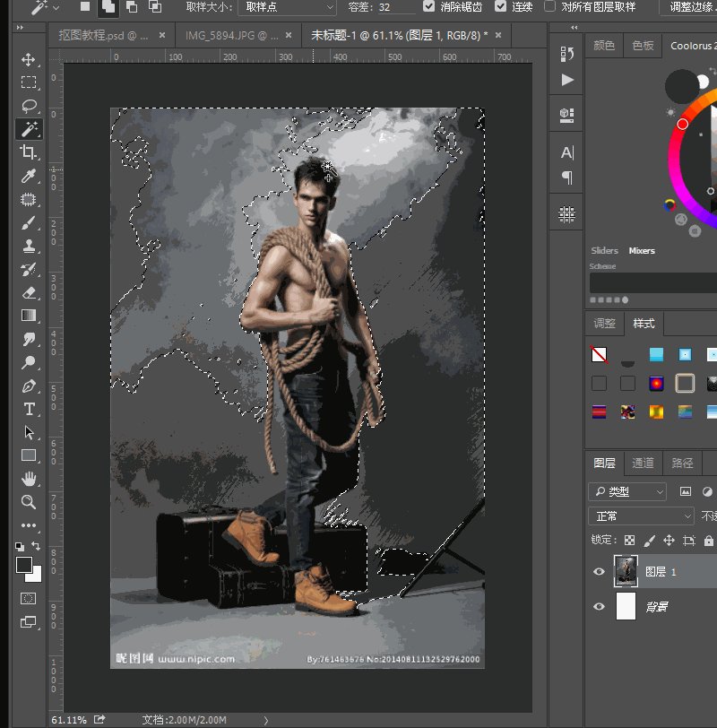Image resolution: width=717 pixels, height=728 pixels.
Task: Choose New Selection mode button
Action: (x=85, y=7)
